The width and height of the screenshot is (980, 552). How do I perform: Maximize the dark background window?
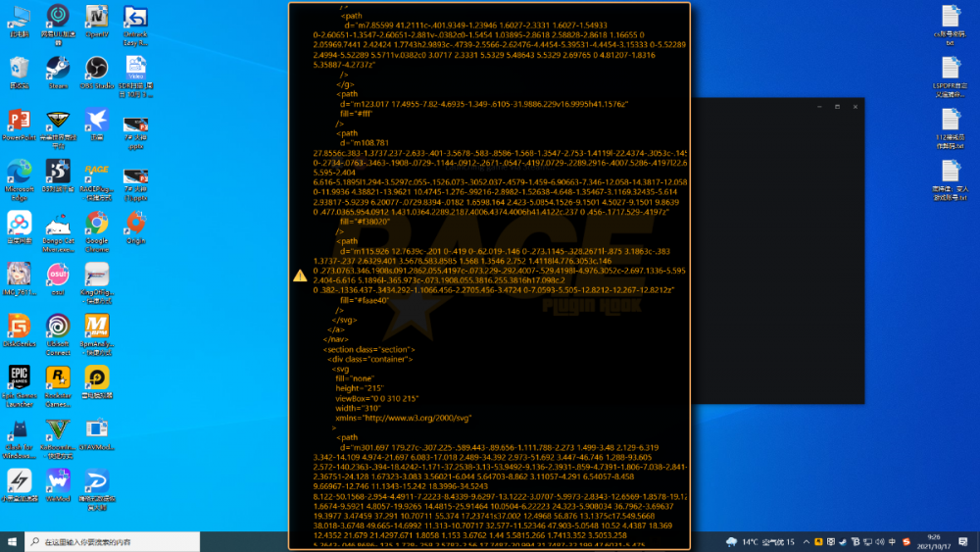tap(838, 107)
